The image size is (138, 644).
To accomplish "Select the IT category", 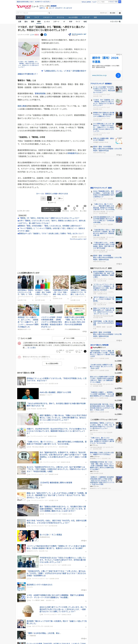I will coord(64,21).
